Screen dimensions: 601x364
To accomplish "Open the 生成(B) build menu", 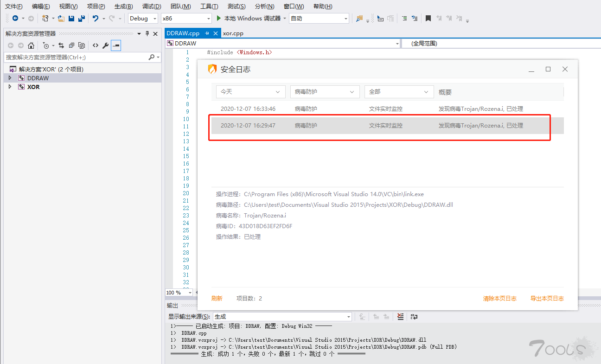I will pyautogui.click(x=123, y=6).
